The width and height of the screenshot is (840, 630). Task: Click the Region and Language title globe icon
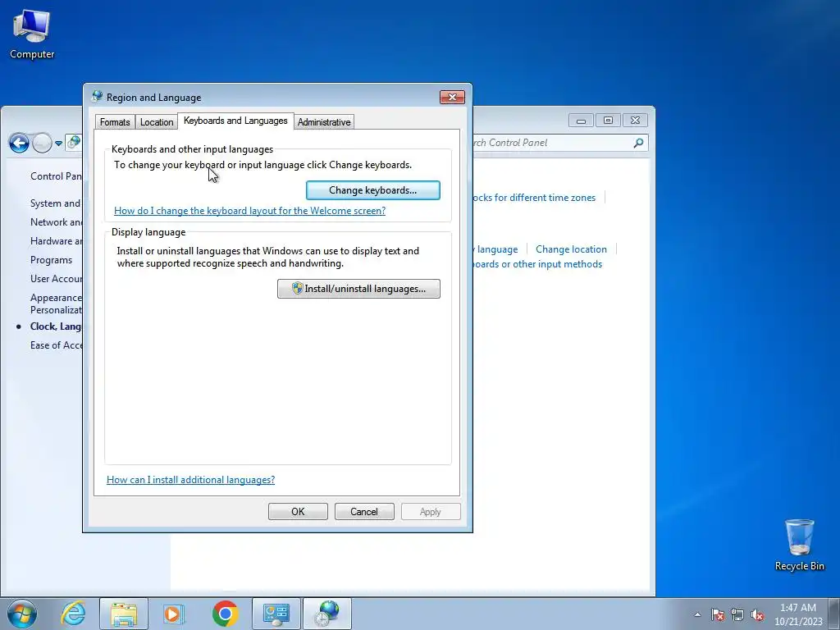(x=97, y=97)
